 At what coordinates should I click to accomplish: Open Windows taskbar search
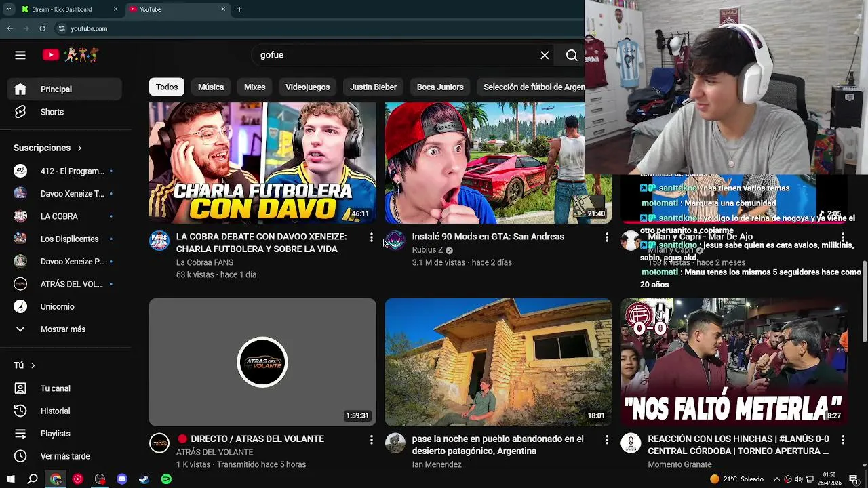tap(33, 479)
